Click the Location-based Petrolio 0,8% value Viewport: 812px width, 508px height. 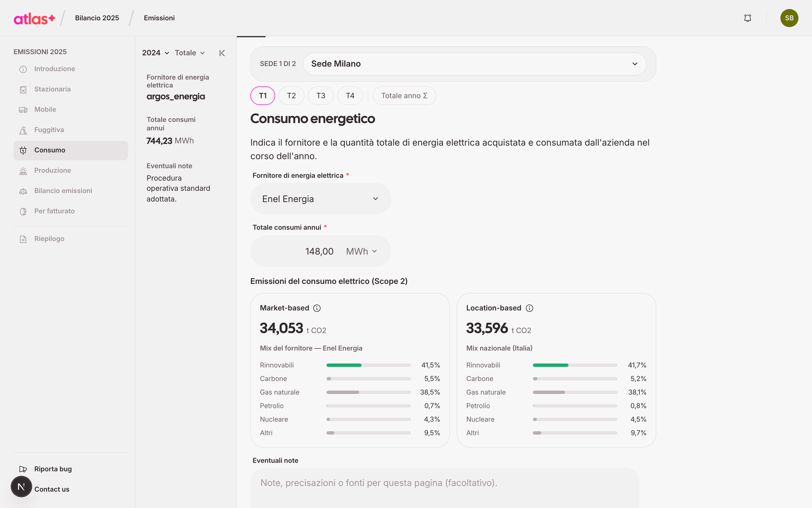pos(638,406)
